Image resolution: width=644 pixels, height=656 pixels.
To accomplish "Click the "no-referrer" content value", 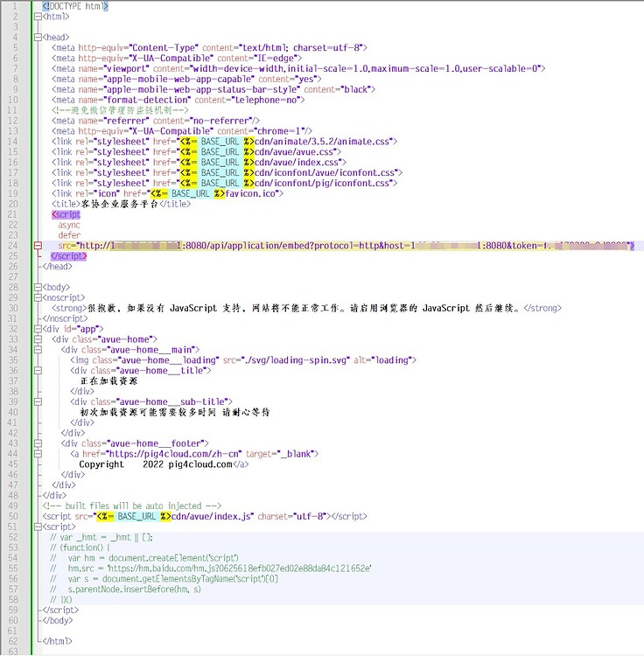I will (221, 121).
